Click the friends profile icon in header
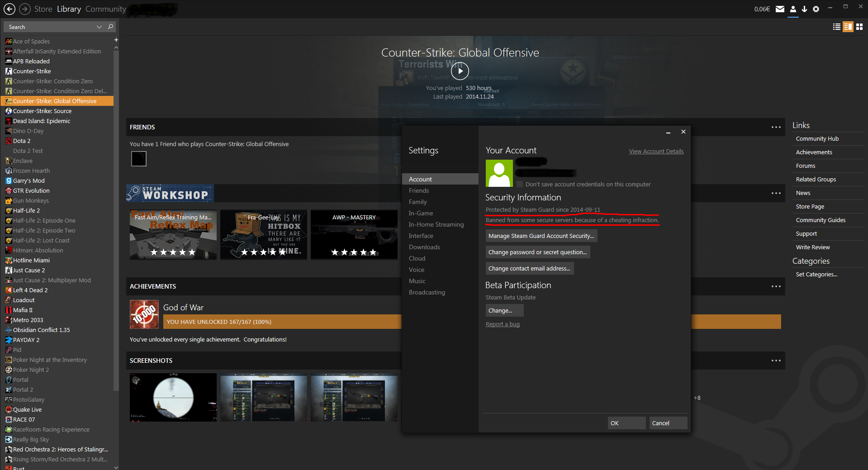The height and width of the screenshot is (470, 868). (x=793, y=9)
